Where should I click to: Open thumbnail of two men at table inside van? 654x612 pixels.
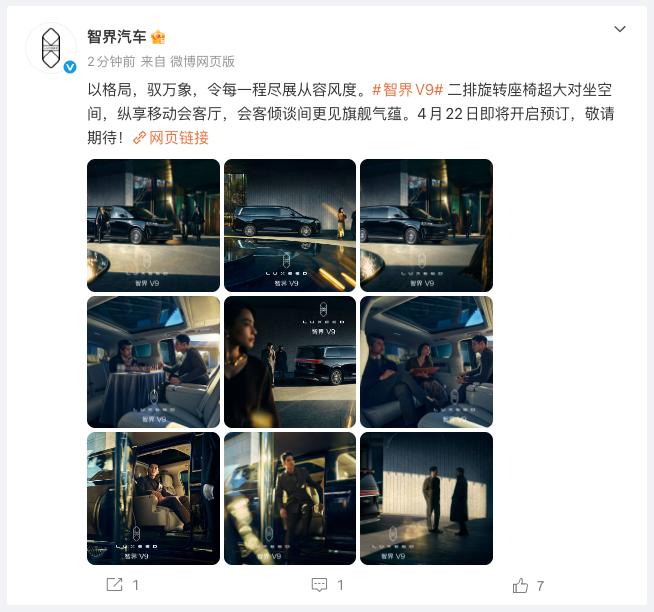153,362
